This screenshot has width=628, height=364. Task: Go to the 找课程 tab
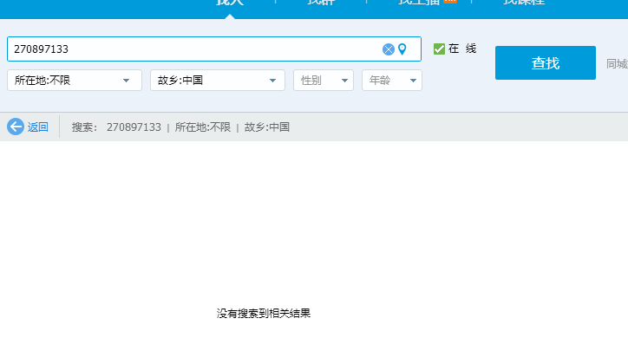pyautogui.click(x=524, y=3)
